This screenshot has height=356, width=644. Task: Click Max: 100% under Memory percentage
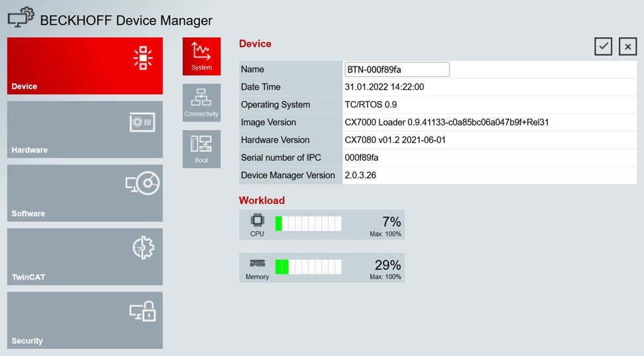(x=385, y=277)
